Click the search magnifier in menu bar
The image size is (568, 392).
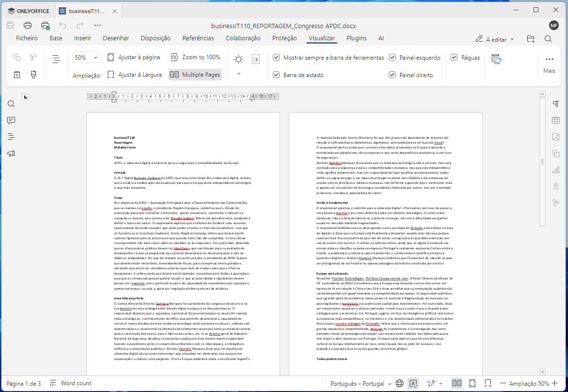pos(548,39)
